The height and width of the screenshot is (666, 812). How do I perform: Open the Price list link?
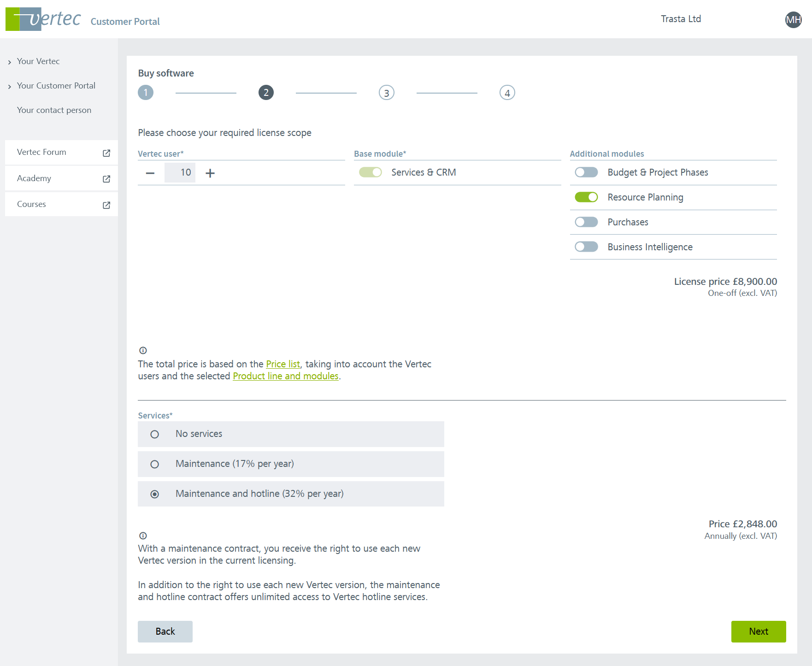click(x=282, y=364)
